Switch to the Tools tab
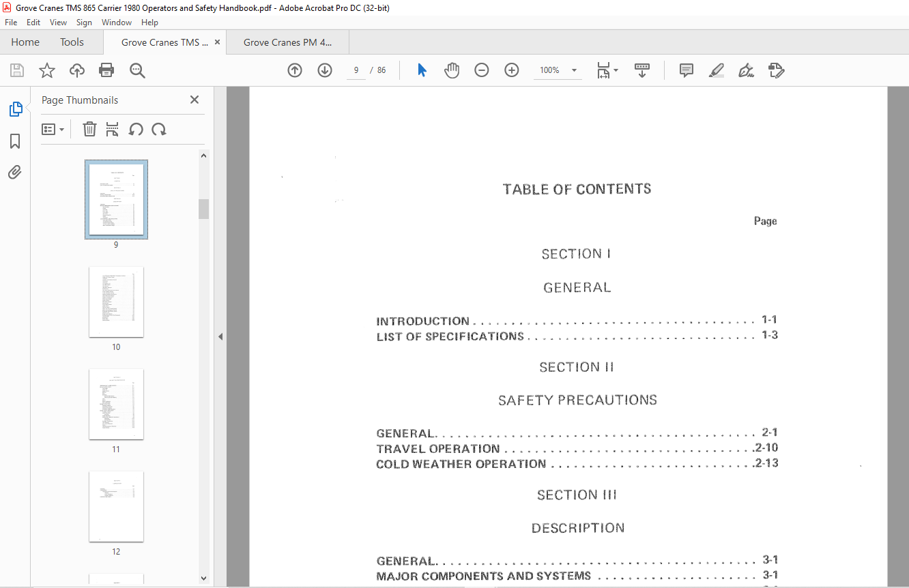 (x=72, y=42)
